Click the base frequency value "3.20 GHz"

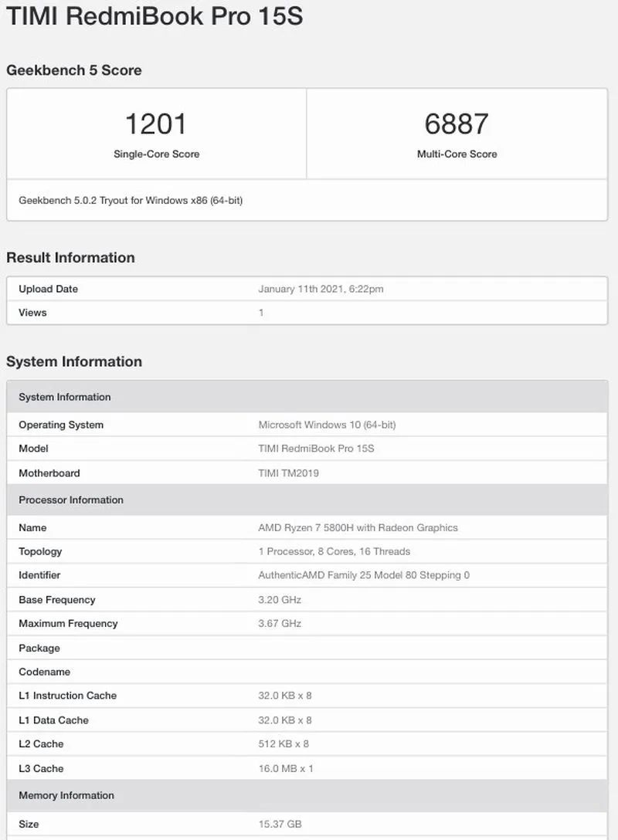tap(280, 599)
